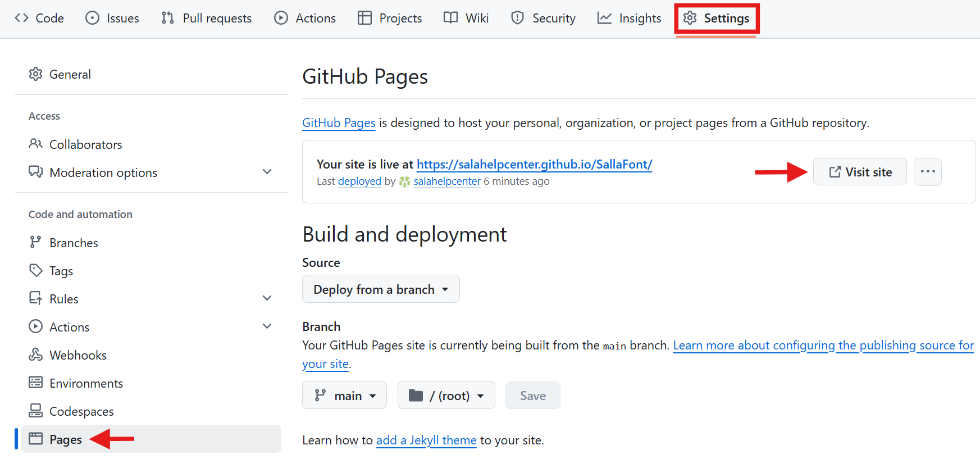Expand the Moderation options chevron
Viewport: 980px width, 459px height.
[x=267, y=172]
